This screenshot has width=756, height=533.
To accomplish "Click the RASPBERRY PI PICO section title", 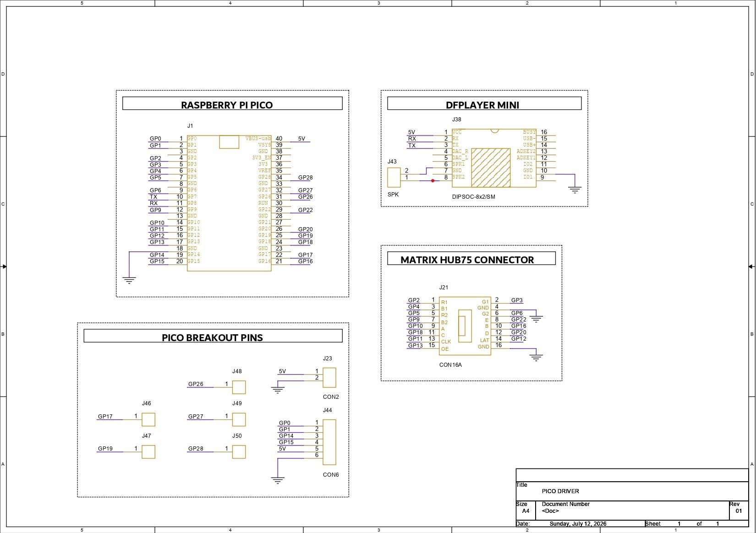I will 227,105.
